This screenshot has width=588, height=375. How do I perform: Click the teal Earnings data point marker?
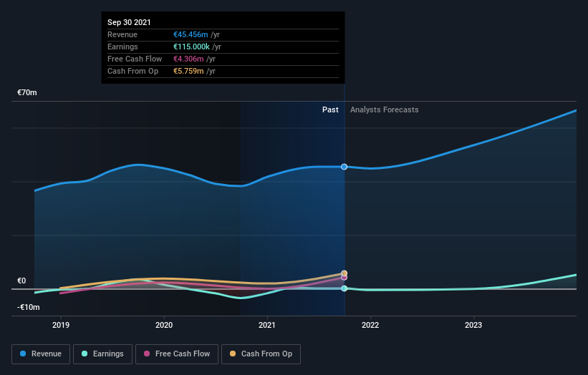tap(344, 288)
